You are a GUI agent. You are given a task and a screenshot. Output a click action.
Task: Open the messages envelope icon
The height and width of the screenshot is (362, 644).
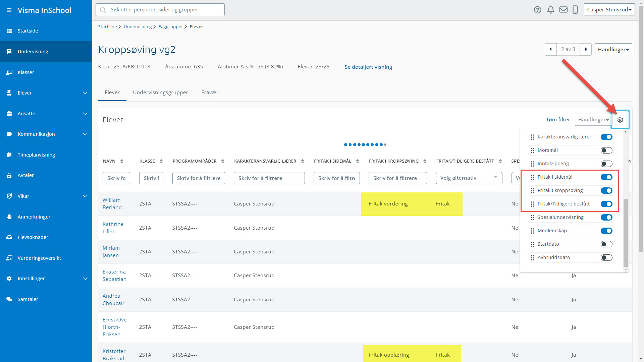[563, 10]
